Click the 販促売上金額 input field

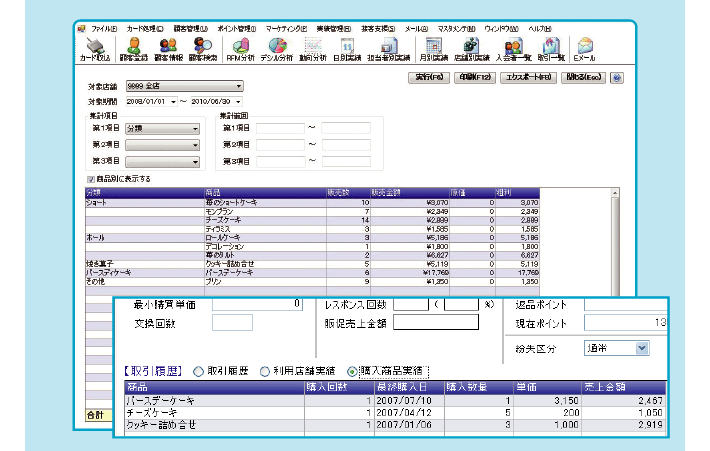click(436, 323)
